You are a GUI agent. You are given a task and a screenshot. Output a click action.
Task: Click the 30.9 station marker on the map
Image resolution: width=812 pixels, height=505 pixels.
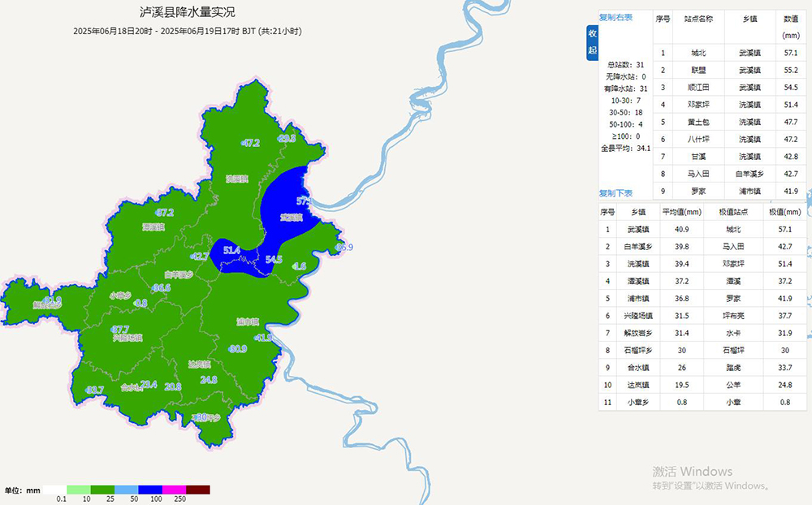tap(237, 349)
